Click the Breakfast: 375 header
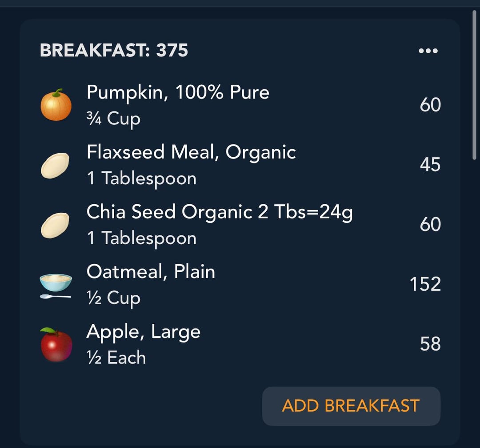The image size is (480, 448). [x=114, y=50]
